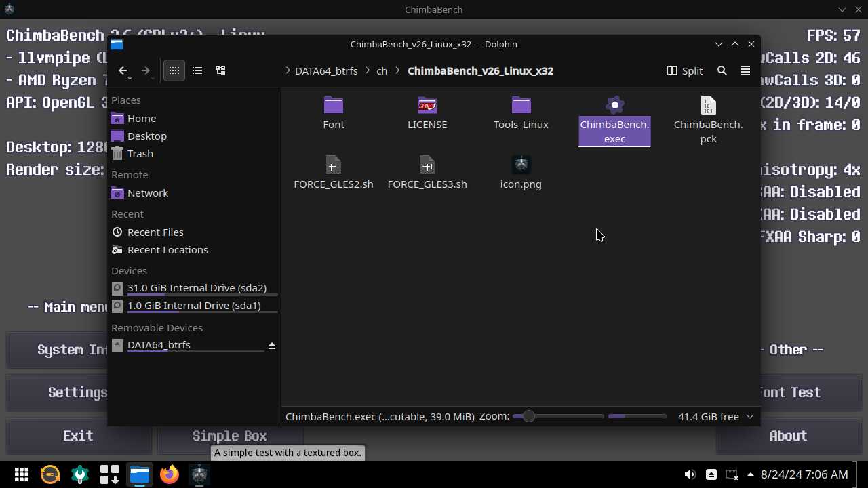Open the 1.0 GiB Internal Drive (sda1)
The height and width of the screenshot is (488, 868).
[194, 306]
